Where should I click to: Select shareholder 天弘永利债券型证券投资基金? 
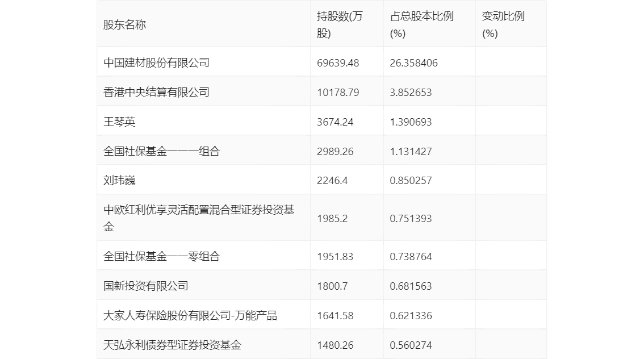pos(172,345)
